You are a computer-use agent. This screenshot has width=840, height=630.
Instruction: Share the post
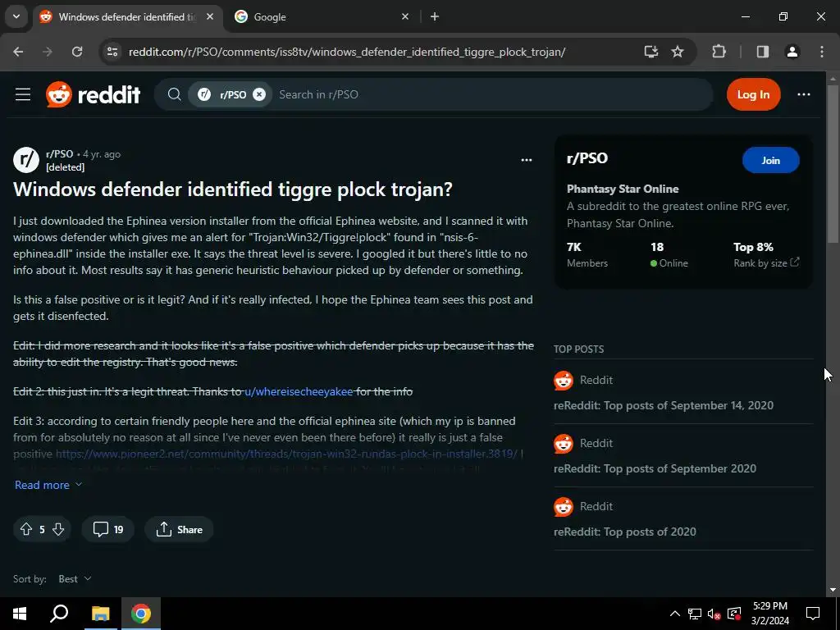coord(179,530)
